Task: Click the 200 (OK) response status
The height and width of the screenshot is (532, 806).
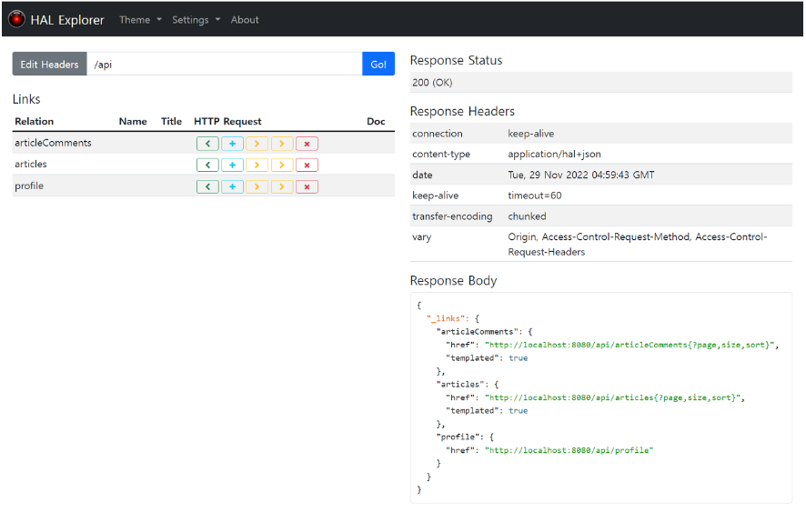Action: [432, 83]
